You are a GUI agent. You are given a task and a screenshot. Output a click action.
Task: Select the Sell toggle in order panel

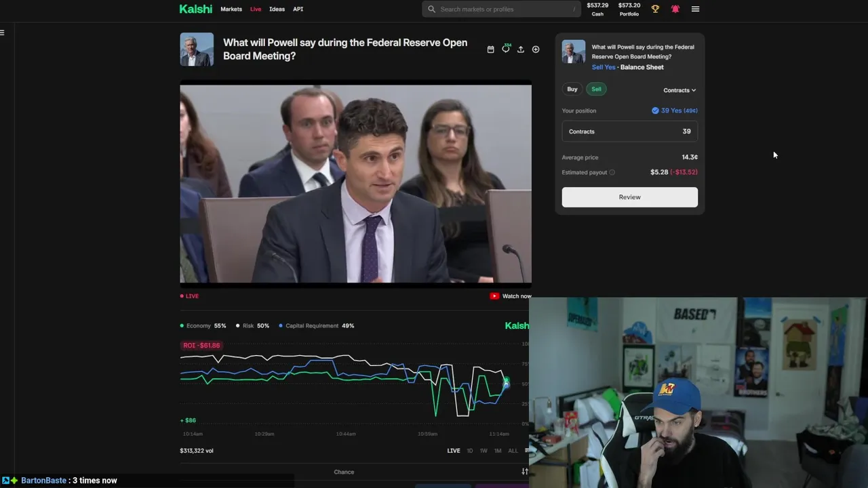596,89
